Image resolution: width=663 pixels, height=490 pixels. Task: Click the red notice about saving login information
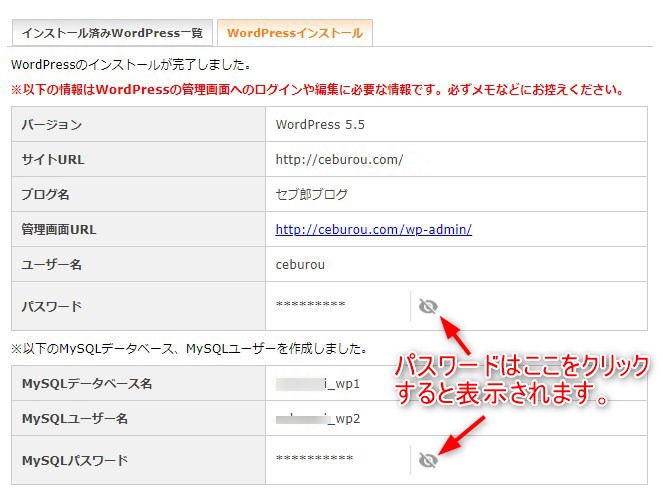(318, 90)
